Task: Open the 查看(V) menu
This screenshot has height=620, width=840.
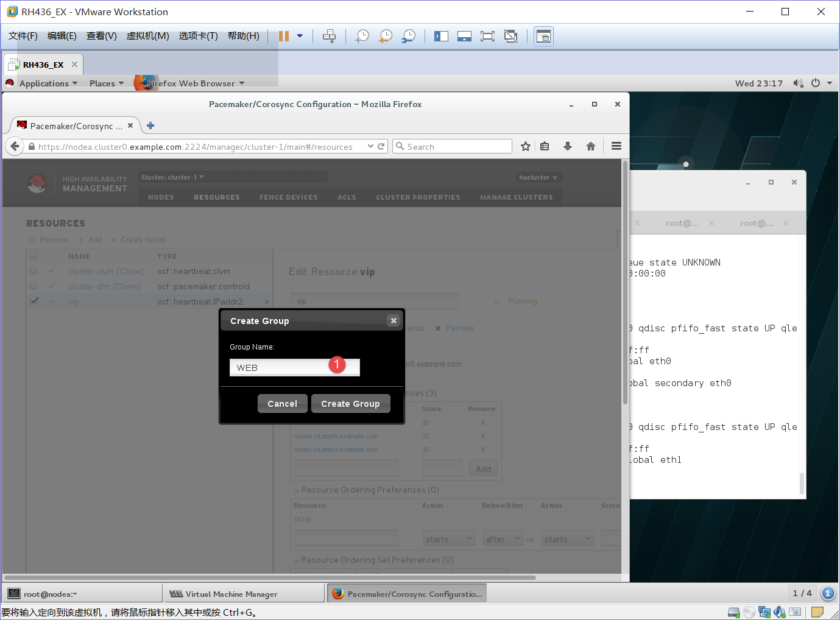Action: pyautogui.click(x=102, y=36)
